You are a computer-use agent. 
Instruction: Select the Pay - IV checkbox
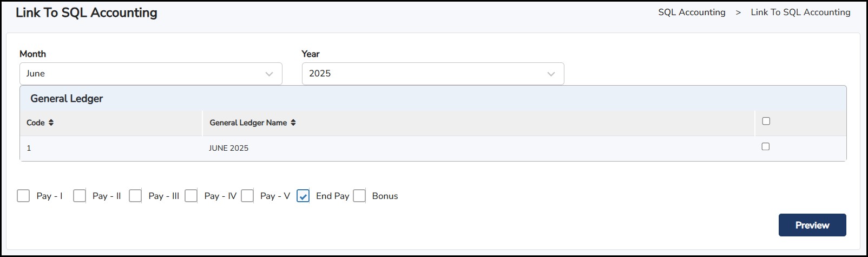pos(191,196)
